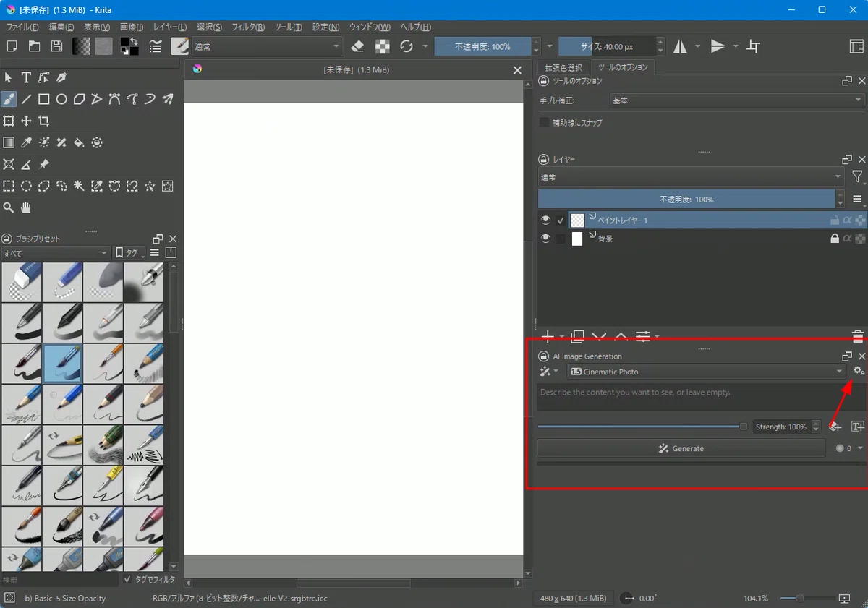
Task: Expand the AI workspace mode dropdown
Action: point(548,372)
